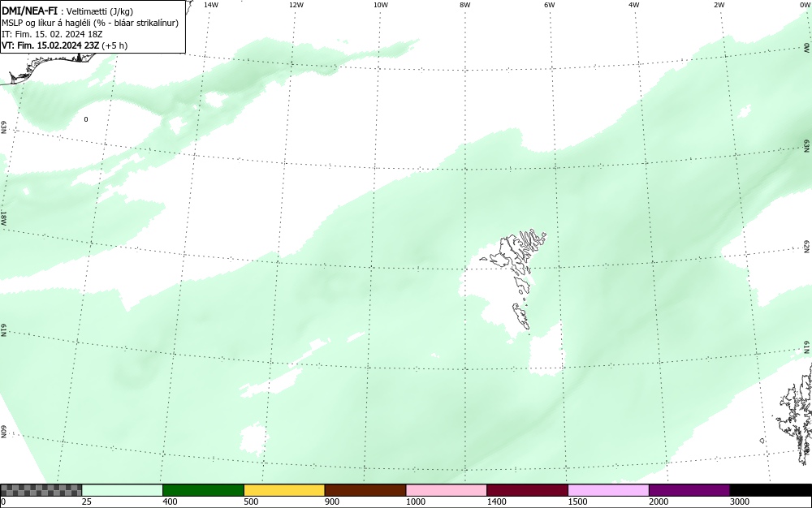Click the 62N latitude label on right edge
812x508 pixels.
tap(807, 247)
